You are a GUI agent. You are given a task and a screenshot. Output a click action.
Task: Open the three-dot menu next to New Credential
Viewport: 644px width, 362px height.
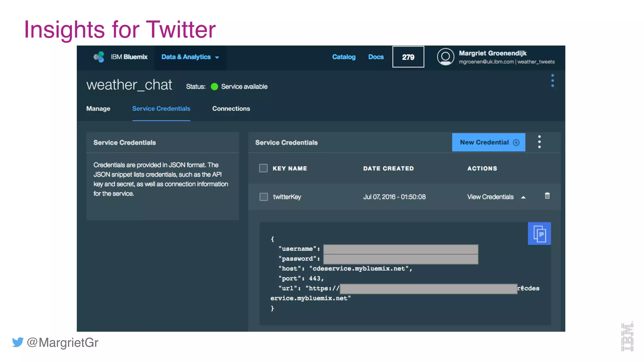click(539, 142)
